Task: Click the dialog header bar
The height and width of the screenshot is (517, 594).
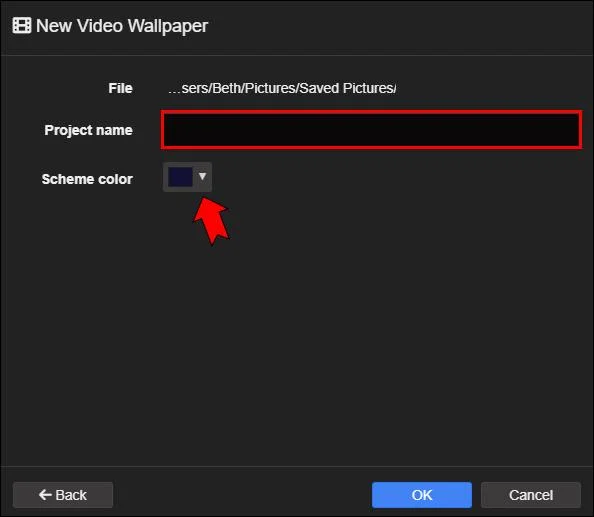Action: click(297, 27)
